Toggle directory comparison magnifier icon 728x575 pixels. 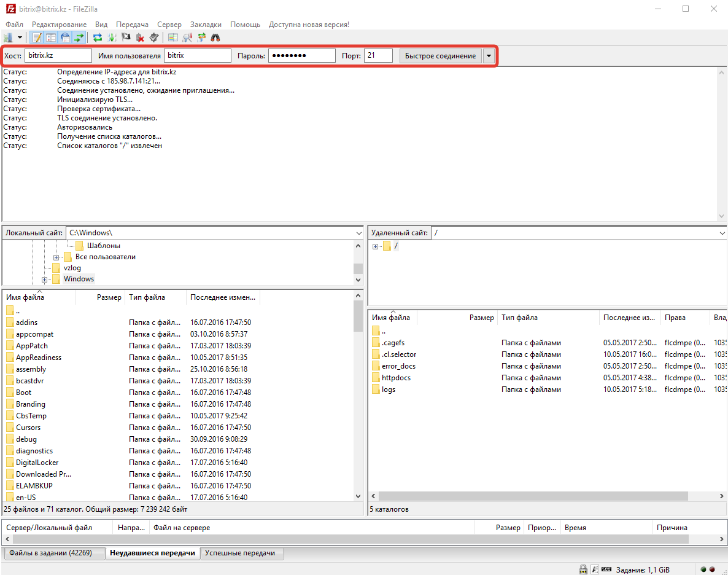tap(187, 37)
